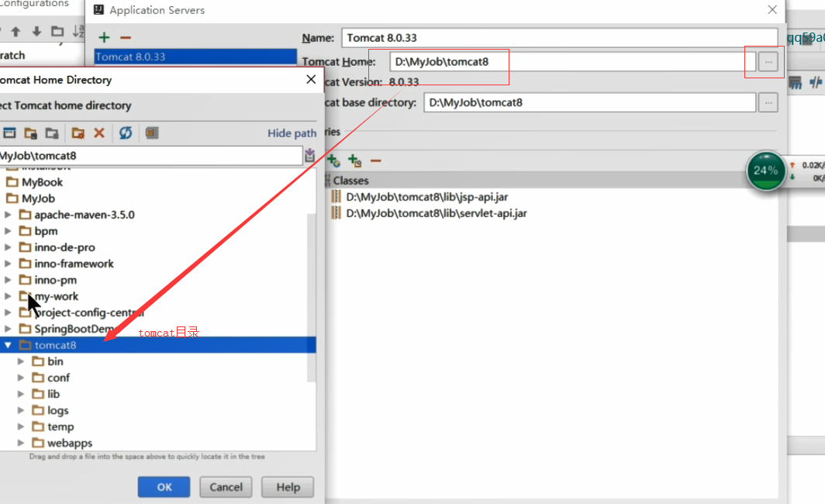Viewport: 825px width, 504px height.
Task: Toggle showing hidden files and directories
Action: pos(152,133)
